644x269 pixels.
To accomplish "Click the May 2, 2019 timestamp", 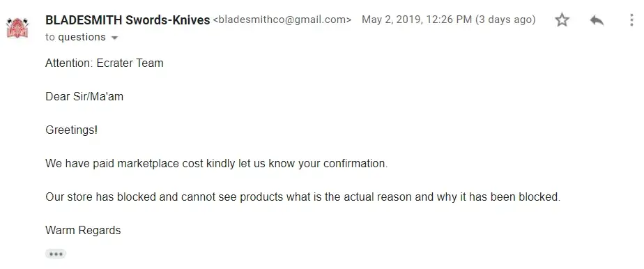I will coord(417,20).
